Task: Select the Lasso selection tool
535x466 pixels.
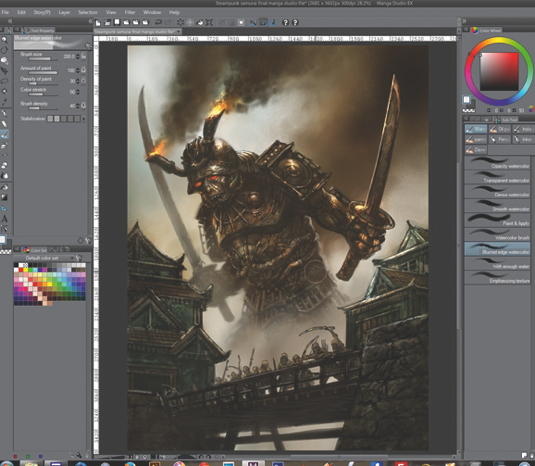Action: pos(4,81)
